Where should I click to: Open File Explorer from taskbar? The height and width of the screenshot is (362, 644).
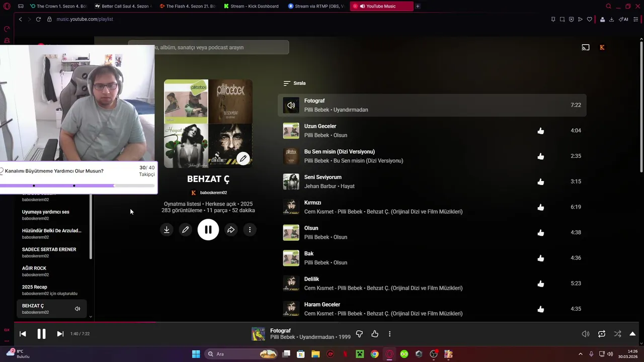pyautogui.click(x=315, y=354)
